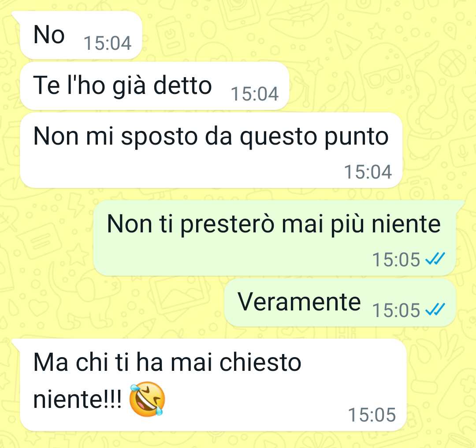This screenshot has width=476, height=448.
Task: Click 15:05 timestamp on the last received message
Action: coord(372,415)
